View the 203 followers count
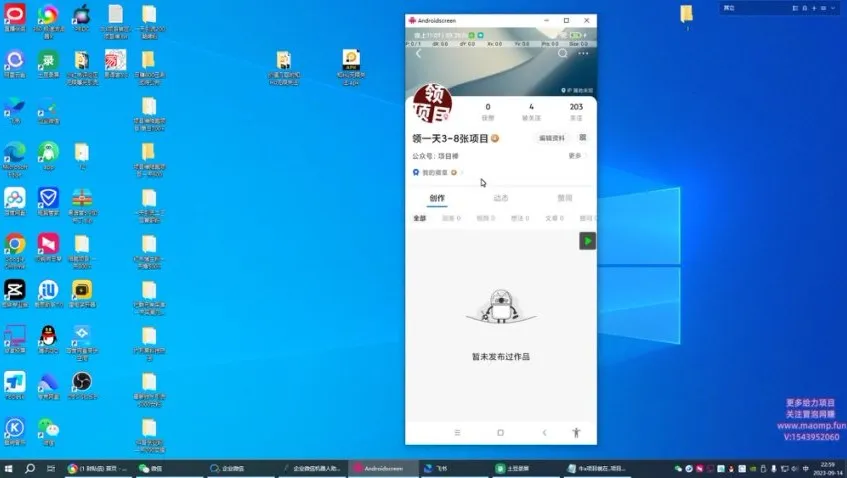The height and width of the screenshot is (478, 847). click(x=576, y=111)
